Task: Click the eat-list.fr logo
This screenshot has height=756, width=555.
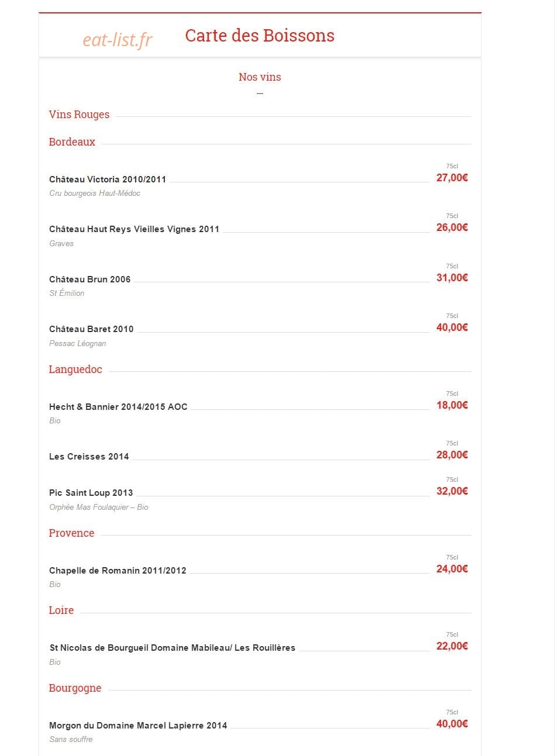Action: [x=118, y=40]
